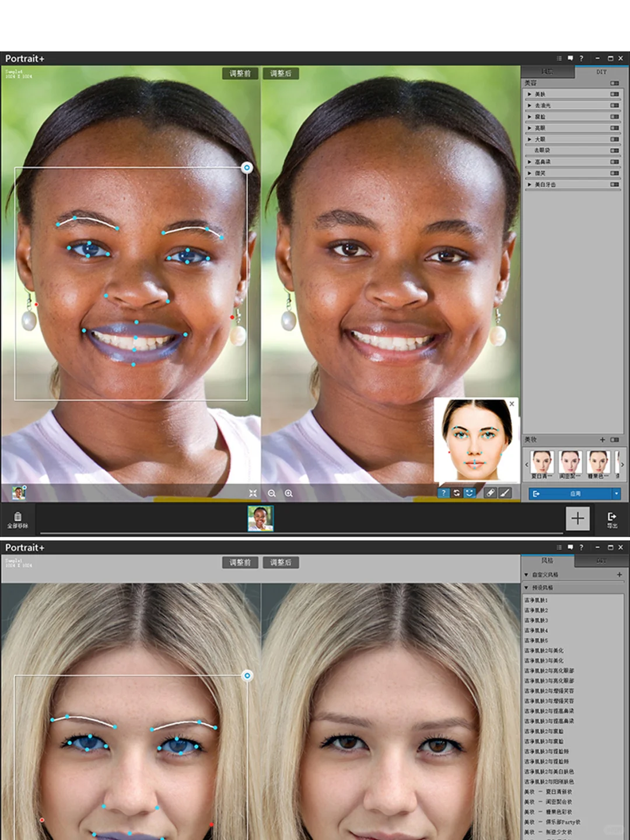This screenshot has height=840, width=630.
Task: Expand the 瘦脸 settings arrow
Action: 530,117
